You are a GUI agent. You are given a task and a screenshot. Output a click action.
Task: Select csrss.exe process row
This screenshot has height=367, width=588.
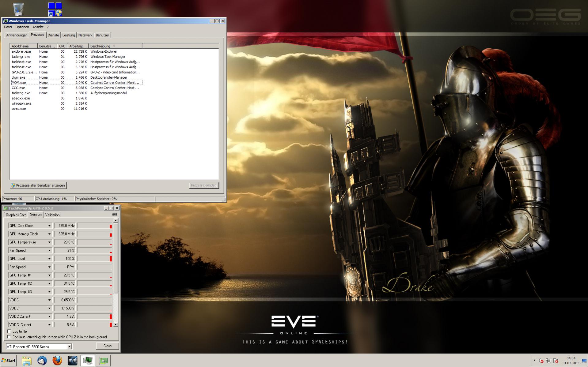pyautogui.click(x=77, y=109)
